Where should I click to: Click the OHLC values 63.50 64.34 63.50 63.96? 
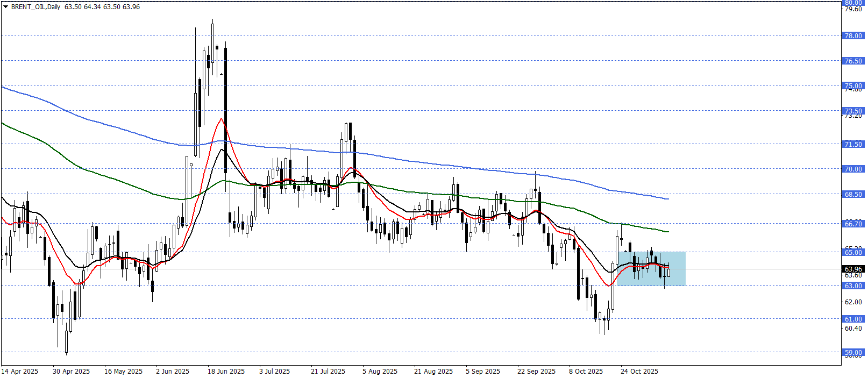(x=102, y=7)
